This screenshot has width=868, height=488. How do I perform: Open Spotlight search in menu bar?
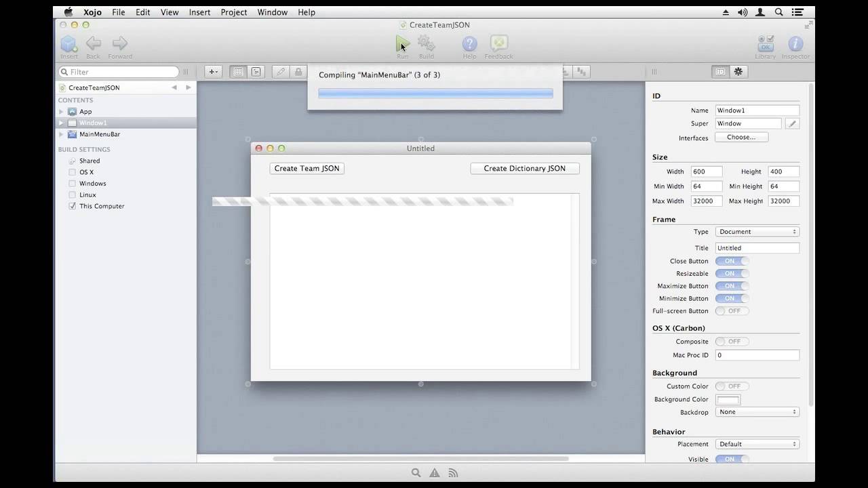pyautogui.click(x=779, y=12)
